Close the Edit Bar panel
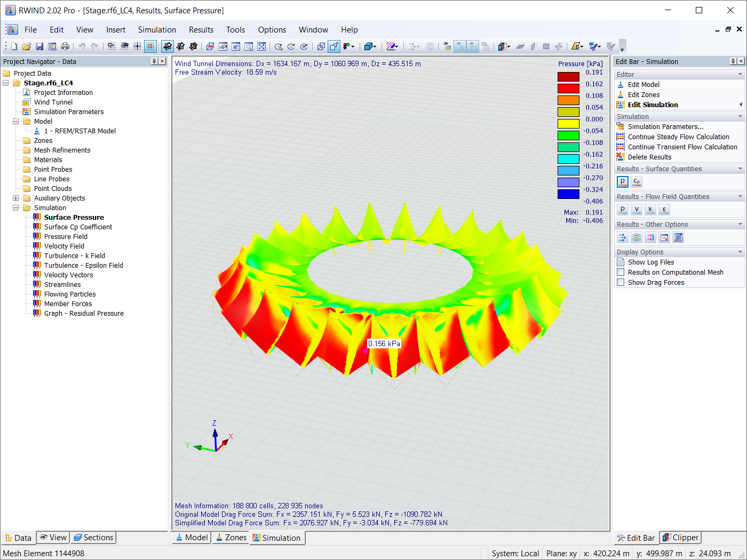Image resolution: width=747 pixels, height=560 pixels. pyautogui.click(x=741, y=61)
